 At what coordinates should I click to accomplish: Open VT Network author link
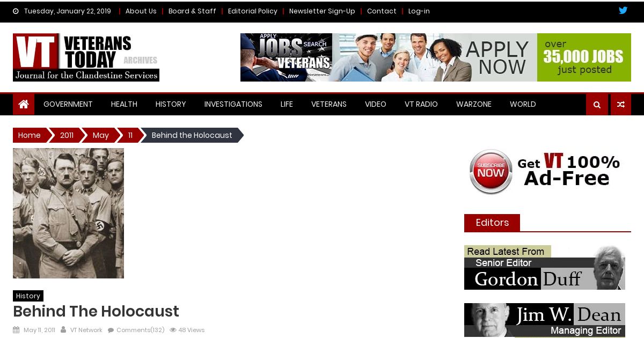click(x=86, y=330)
